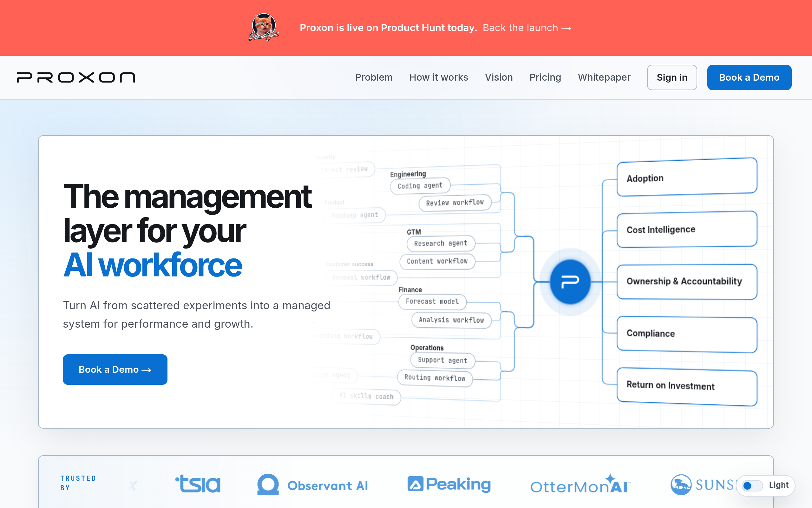
Task: Click the AI workforce headline text
Action: click(153, 265)
